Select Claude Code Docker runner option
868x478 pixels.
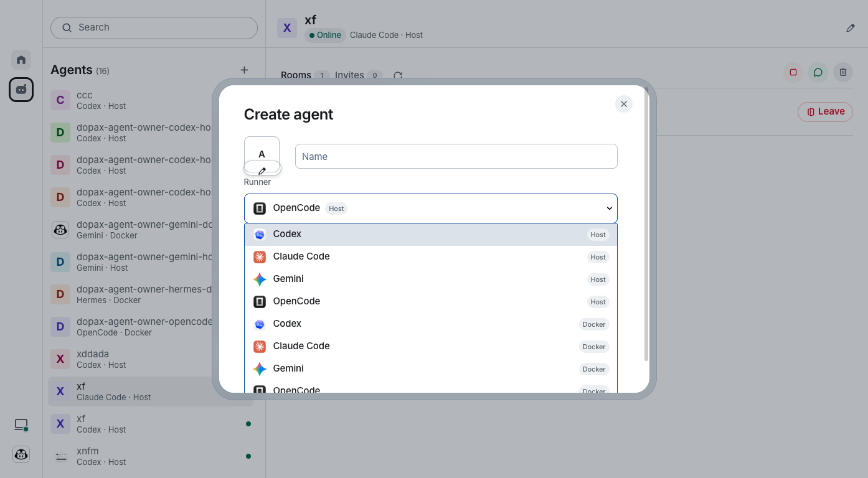pos(430,347)
